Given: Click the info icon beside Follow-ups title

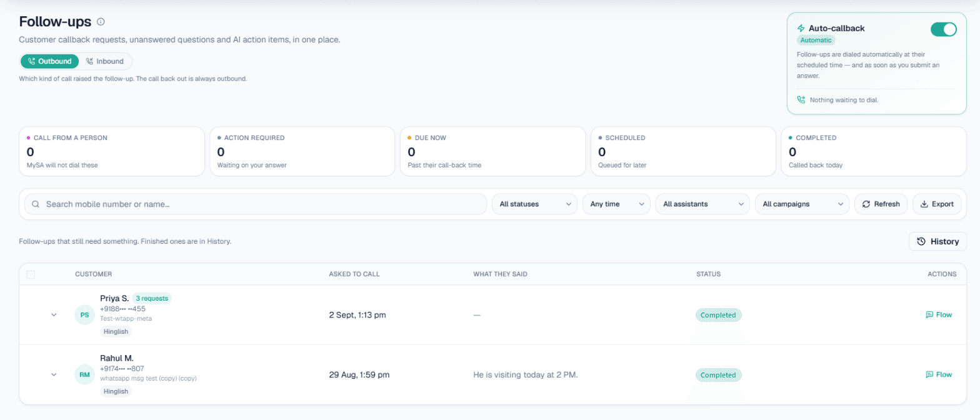Looking at the screenshot, I should (x=101, y=22).
